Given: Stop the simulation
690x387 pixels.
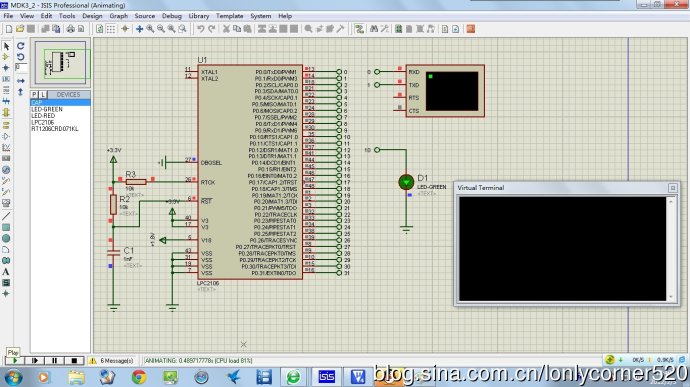Looking at the screenshot, I should pyautogui.click(x=74, y=361).
